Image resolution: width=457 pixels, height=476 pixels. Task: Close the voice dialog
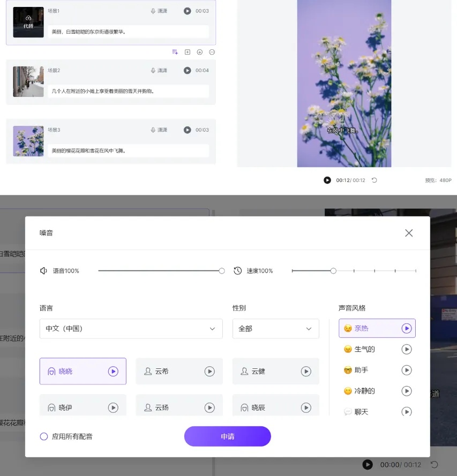(x=409, y=233)
